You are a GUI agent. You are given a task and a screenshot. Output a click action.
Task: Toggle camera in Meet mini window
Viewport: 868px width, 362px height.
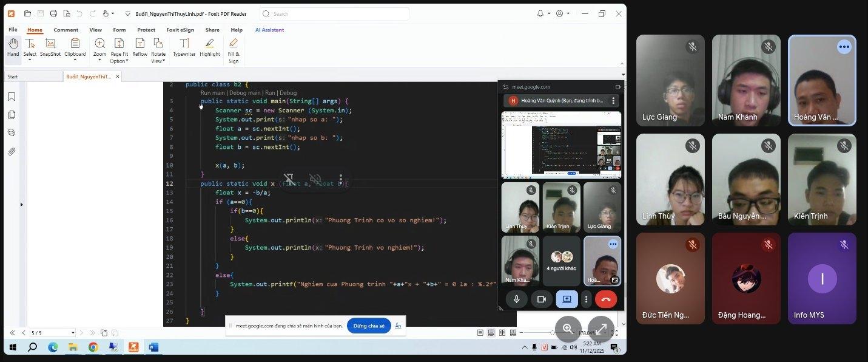[541, 299]
